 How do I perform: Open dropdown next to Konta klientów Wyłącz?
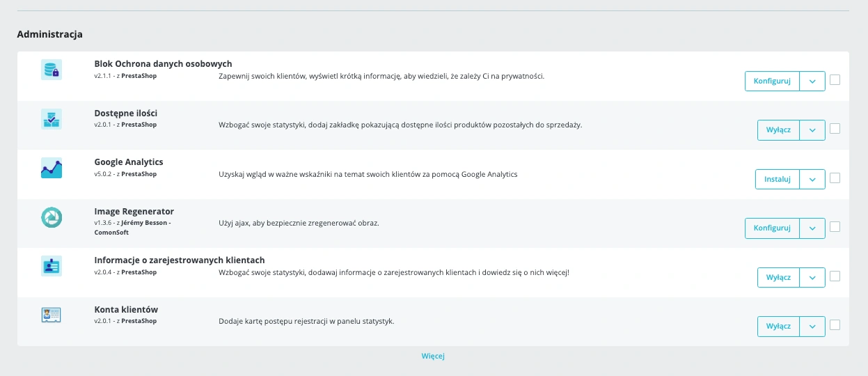tap(812, 326)
